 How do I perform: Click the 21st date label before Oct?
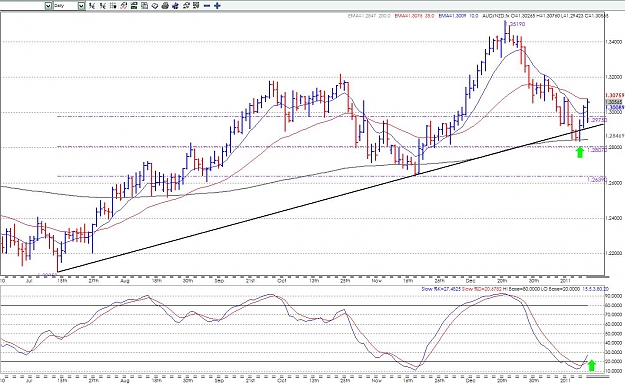(250, 280)
